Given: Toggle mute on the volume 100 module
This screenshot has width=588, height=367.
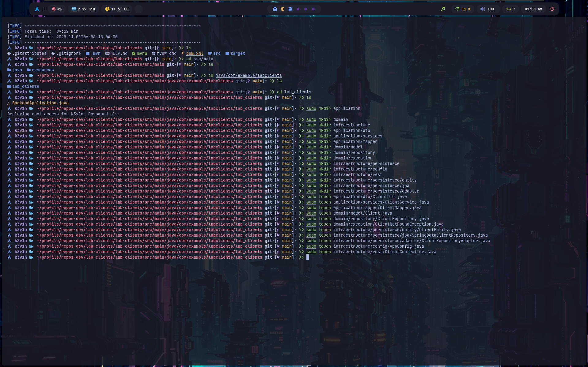Looking at the screenshot, I should click(487, 9).
